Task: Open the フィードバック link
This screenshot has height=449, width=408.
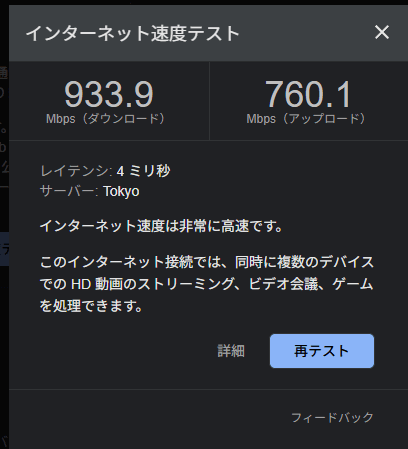Action: [x=332, y=417]
